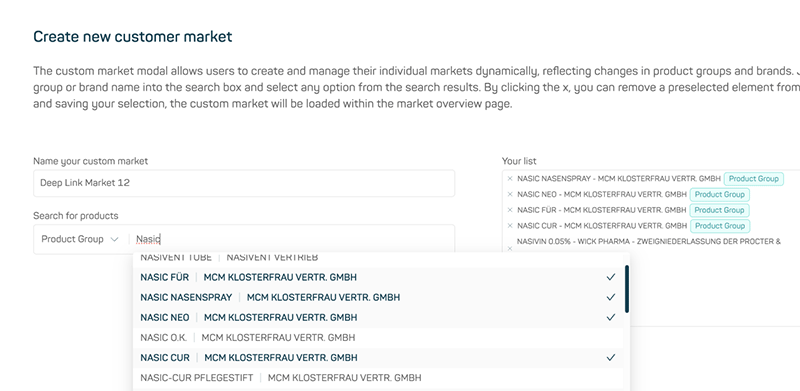This screenshot has height=391, width=800.
Task: Click the Product Group tag for NASIC FÜR
Action: [x=719, y=210]
